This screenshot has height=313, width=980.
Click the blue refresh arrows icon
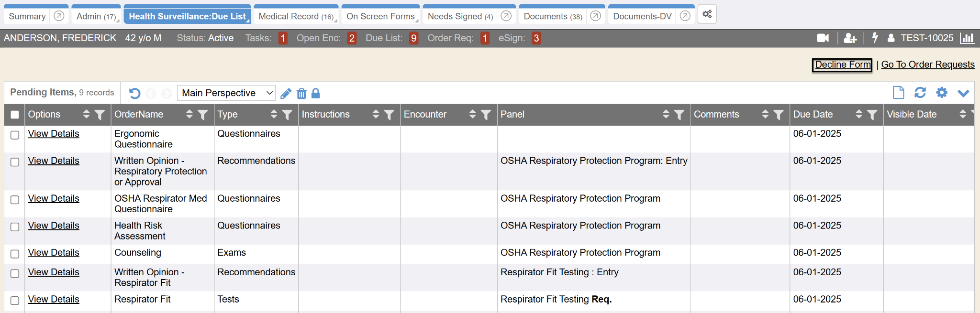coord(920,93)
